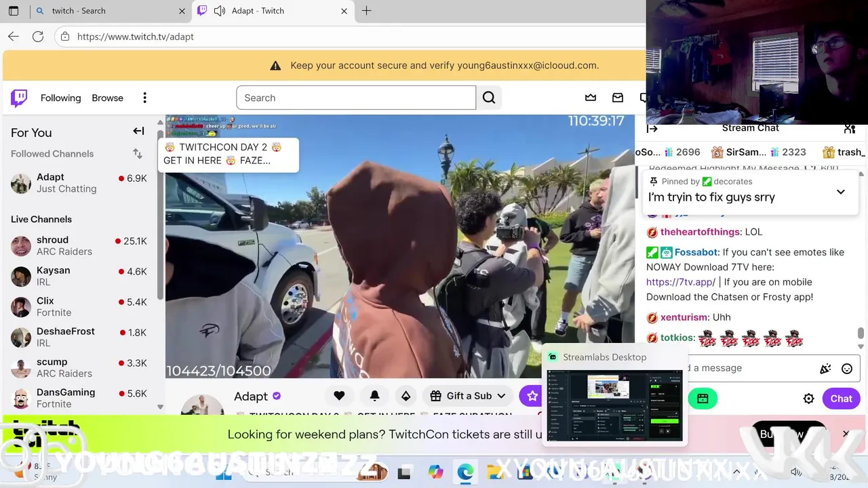Screen dimensions: 868x488
Task: Focus the Twitch search field
Action: 356,98
